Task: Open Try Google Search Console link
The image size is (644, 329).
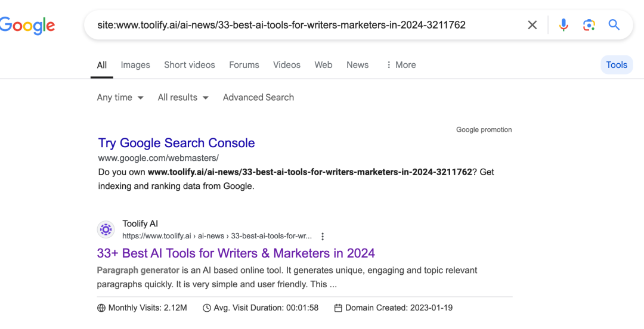Action: (177, 143)
